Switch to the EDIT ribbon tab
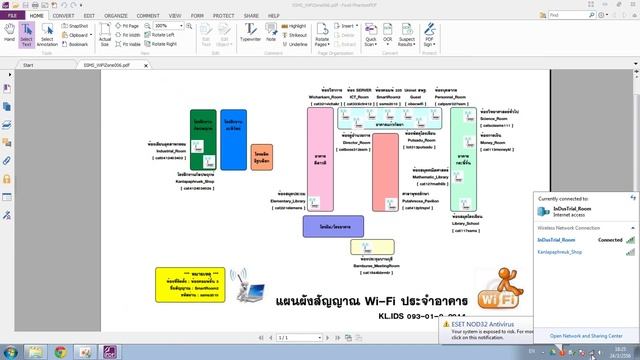640x360 pixels. coord(89,16)
